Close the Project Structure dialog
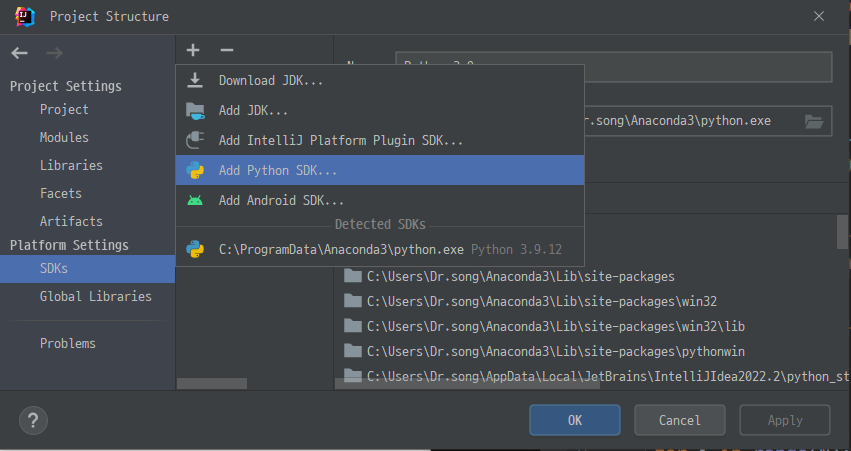This screenshot has width=851, height=451. click(819, 16)
